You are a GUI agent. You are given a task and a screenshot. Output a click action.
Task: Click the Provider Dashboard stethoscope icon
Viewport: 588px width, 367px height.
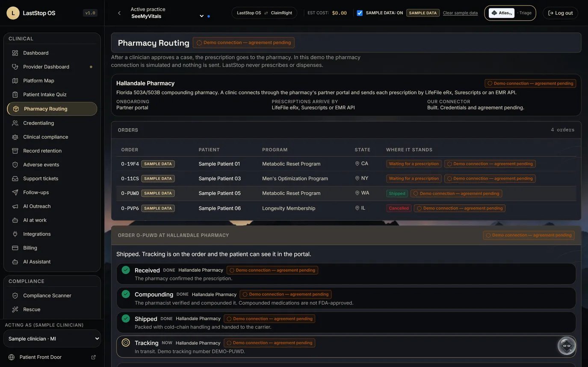pyautogui.click(x=15, y=67)
